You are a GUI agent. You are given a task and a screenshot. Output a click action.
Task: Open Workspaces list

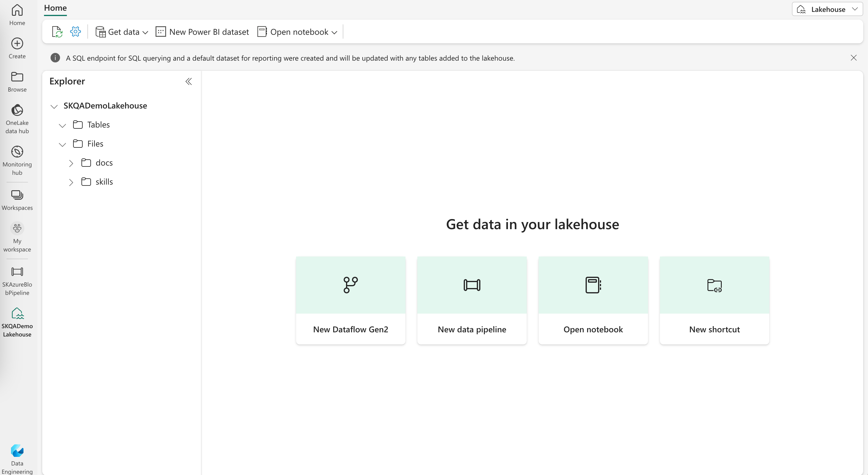pos(17,200)
